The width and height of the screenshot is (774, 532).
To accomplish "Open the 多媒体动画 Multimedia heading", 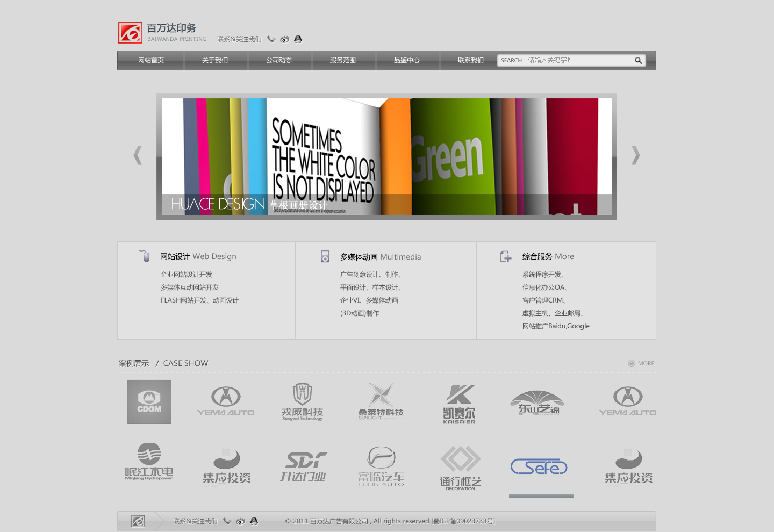I will click(381, 257).
